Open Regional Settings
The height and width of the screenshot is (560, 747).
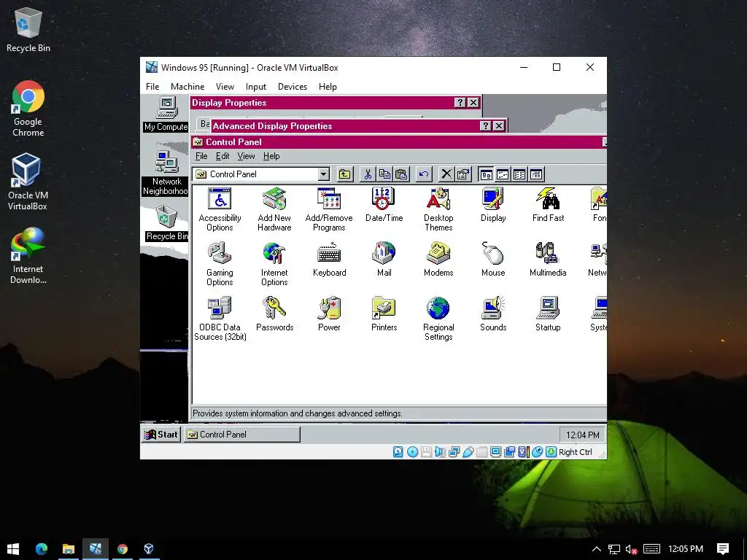click(438, 319)
